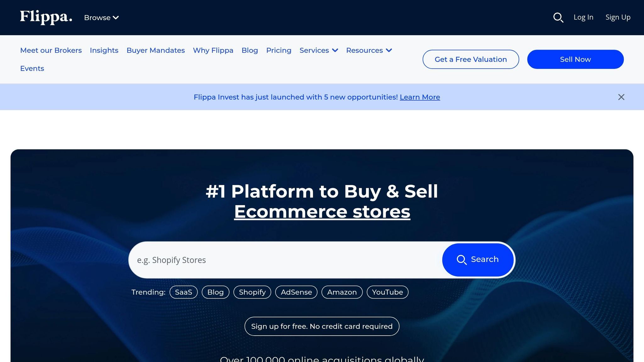The width and height of the screenshot is (644, 362).
Task: Select the YouTube trending tag
Action: (387, 292)
